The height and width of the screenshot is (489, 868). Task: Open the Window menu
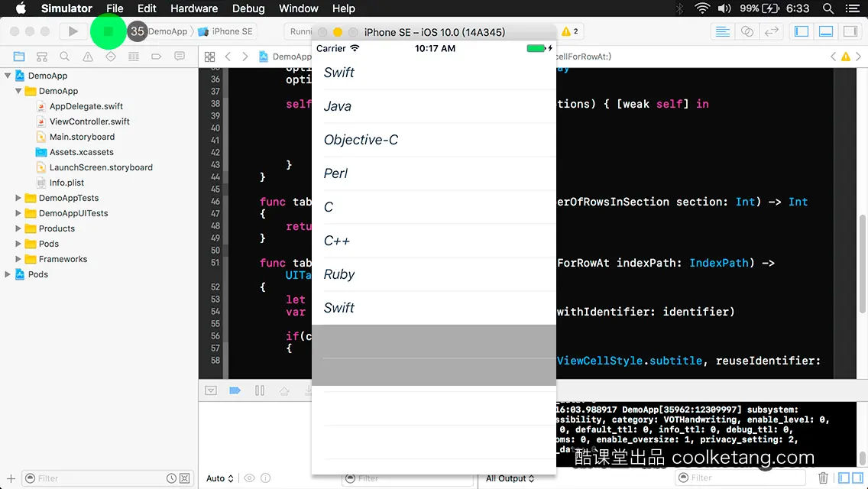click(x=298, y=8)
